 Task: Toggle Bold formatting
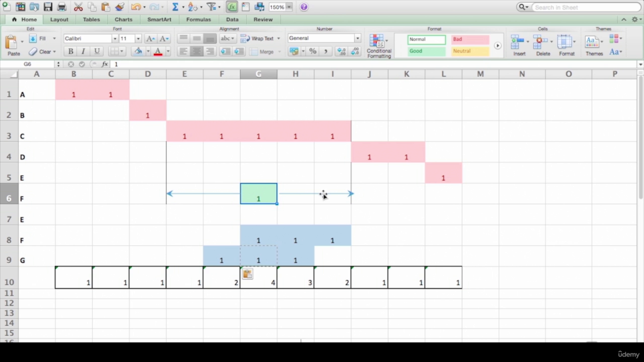[70, 51]
